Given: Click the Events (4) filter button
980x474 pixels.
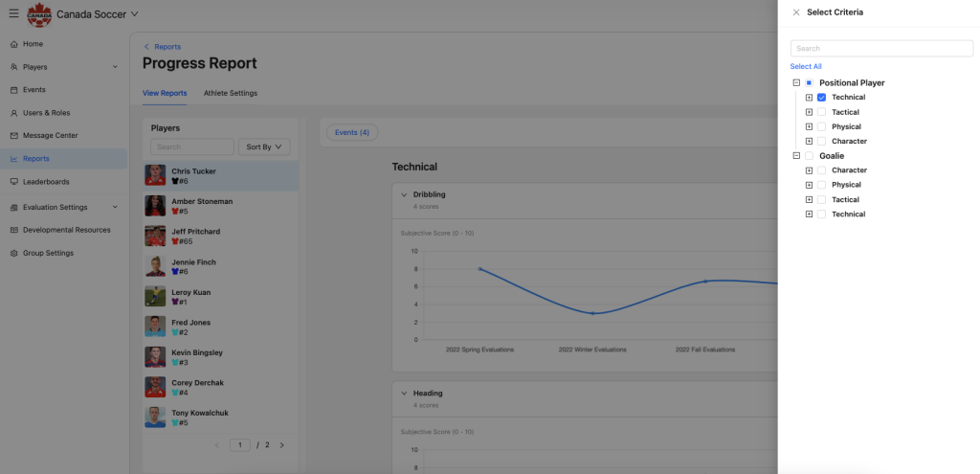Looking at the screenshot, I should coord(352,132).
